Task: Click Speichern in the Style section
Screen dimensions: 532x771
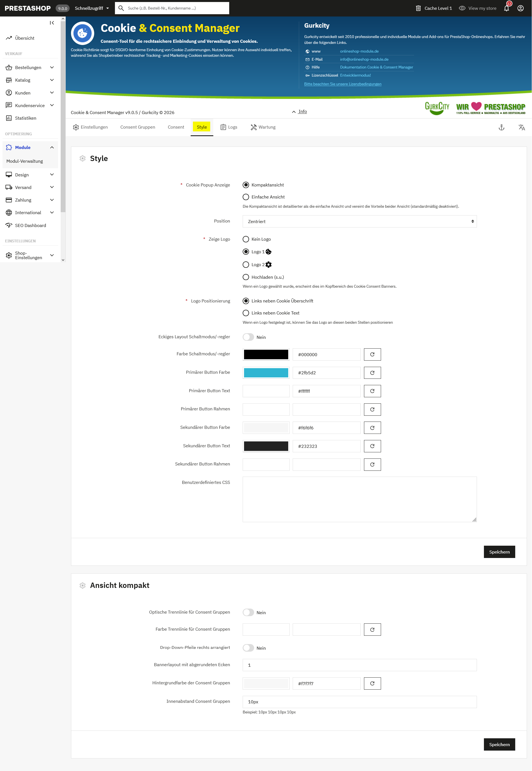Action: [x=499, y=552]
